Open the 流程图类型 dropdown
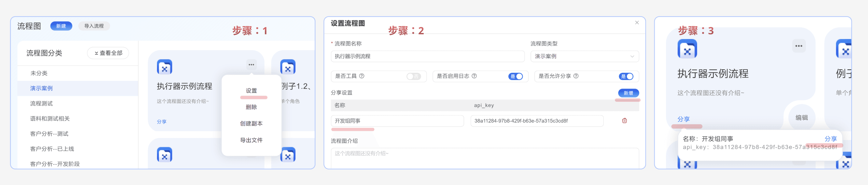Viewport: 868px width, 185px height. point(584,56)
